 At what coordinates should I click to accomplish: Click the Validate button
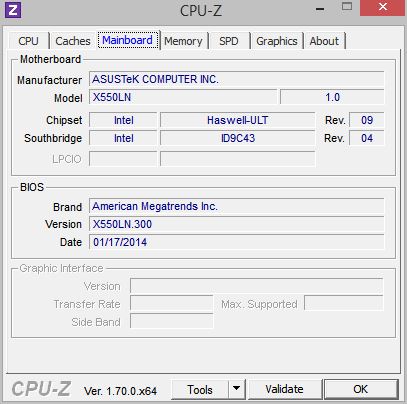pyautogui.click(x=284, y=389)
